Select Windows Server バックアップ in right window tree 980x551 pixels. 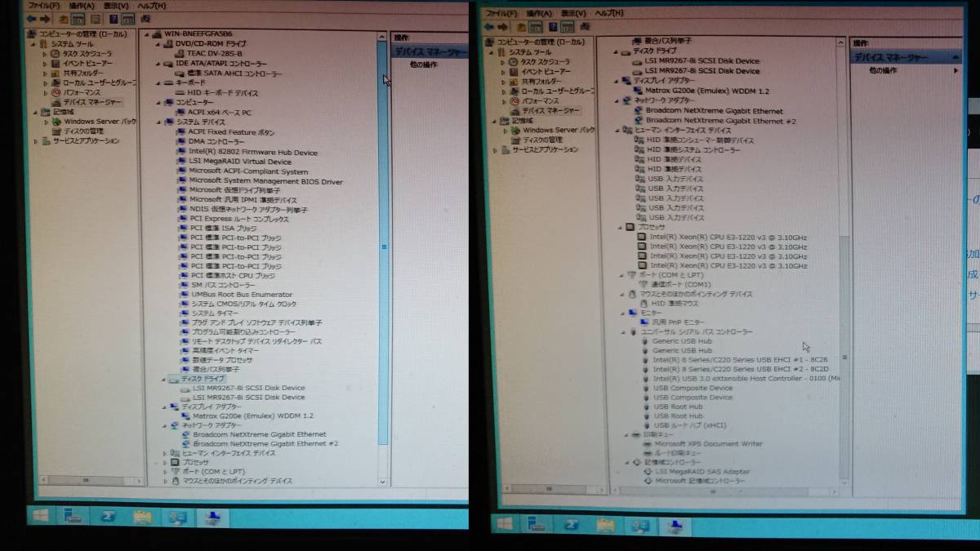(x=559, y=130)
